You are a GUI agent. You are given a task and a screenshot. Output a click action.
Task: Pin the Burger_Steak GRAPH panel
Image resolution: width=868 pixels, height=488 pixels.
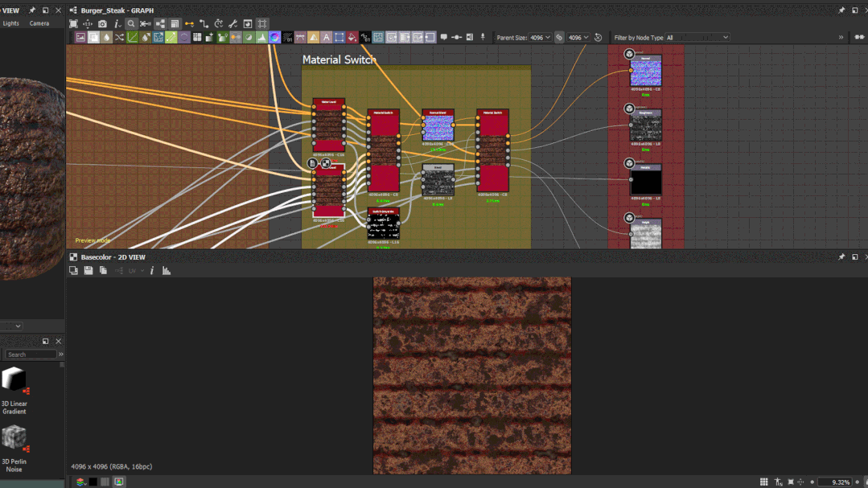(x=841, y=10)
